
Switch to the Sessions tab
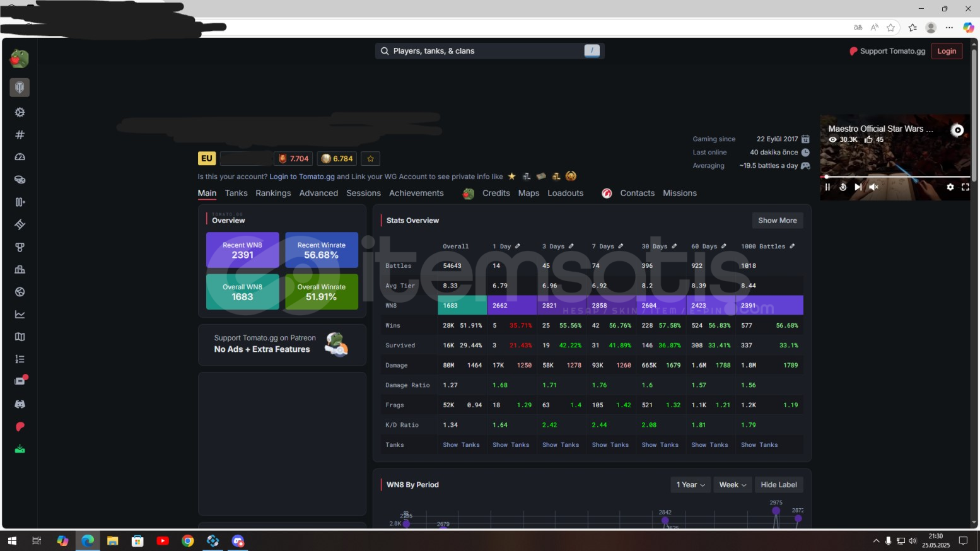(x=363, y=194)
